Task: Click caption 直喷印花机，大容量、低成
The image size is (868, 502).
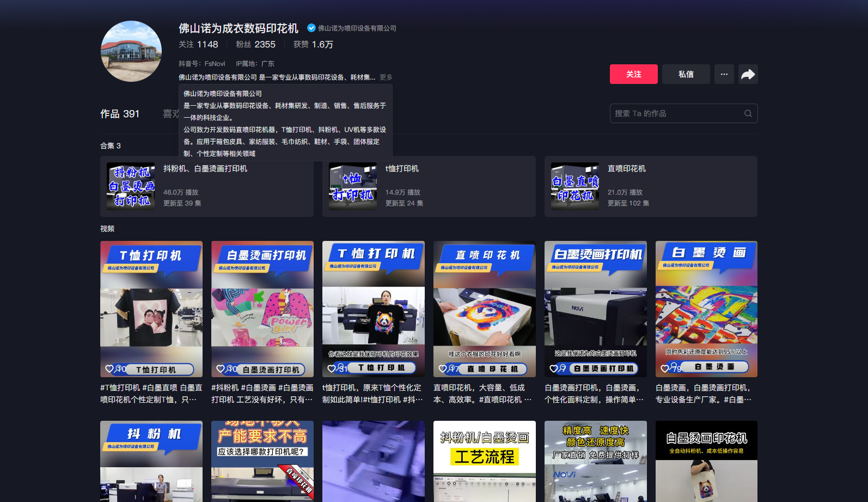Action: coord(485,394)
